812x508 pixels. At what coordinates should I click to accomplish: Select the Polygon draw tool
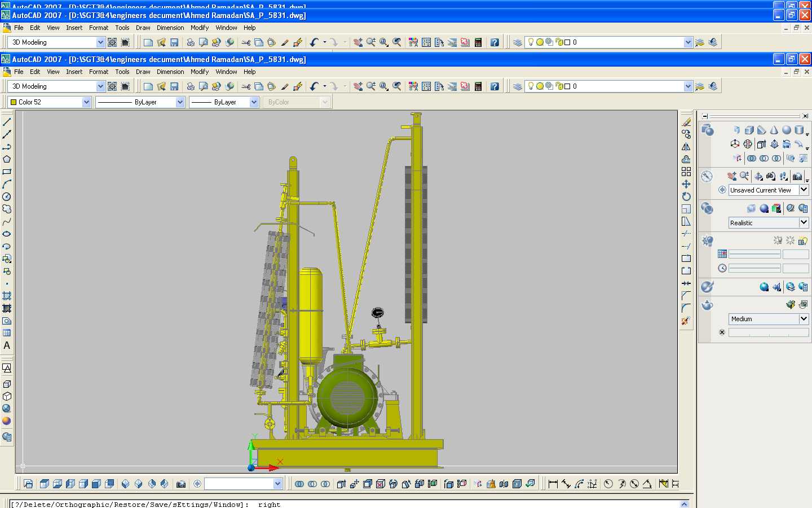7,159
